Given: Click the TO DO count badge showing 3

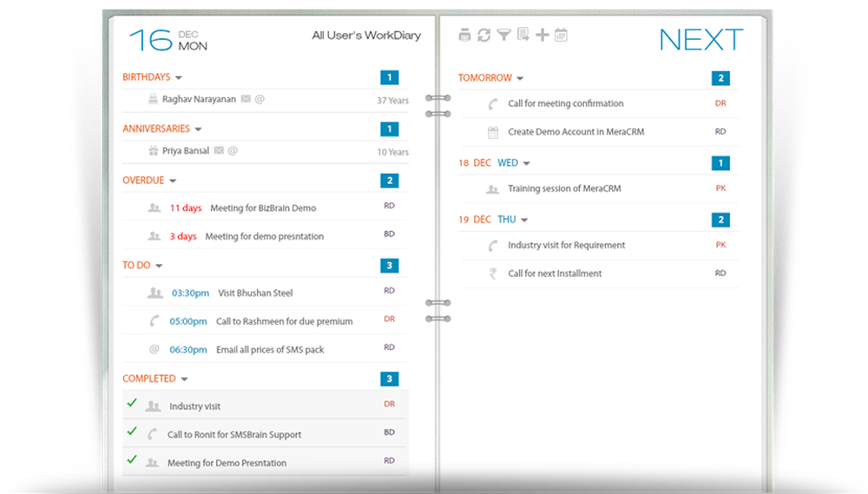Looking at the screenshot, I should (390, 266).
